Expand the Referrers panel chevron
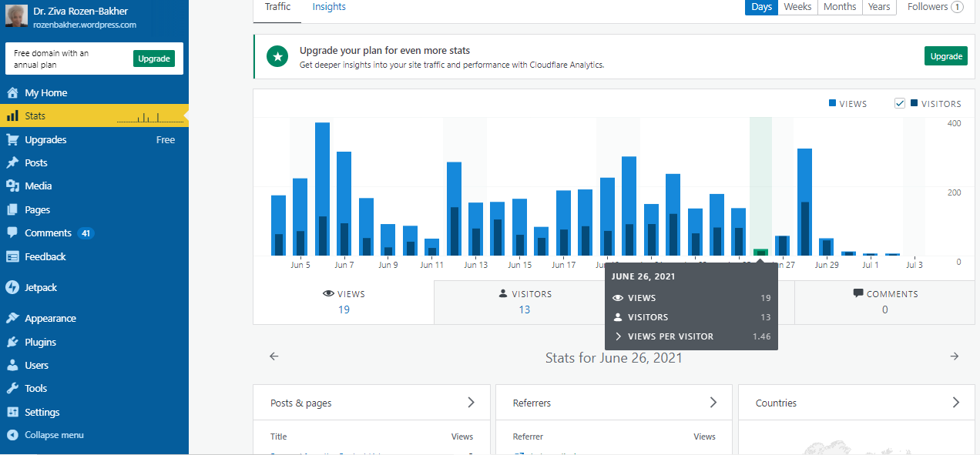Screen dimensions: 980x455 (713, 403)
